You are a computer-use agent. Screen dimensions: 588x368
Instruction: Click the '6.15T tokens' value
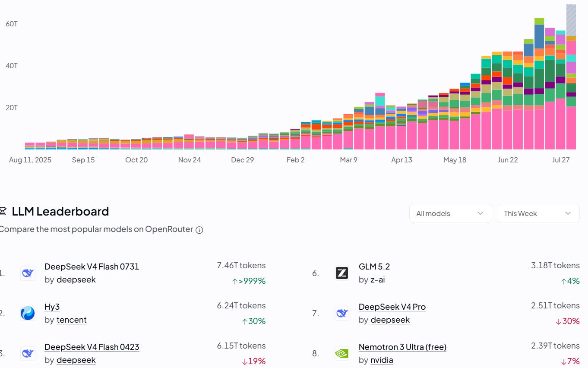[x=241, y=346]
